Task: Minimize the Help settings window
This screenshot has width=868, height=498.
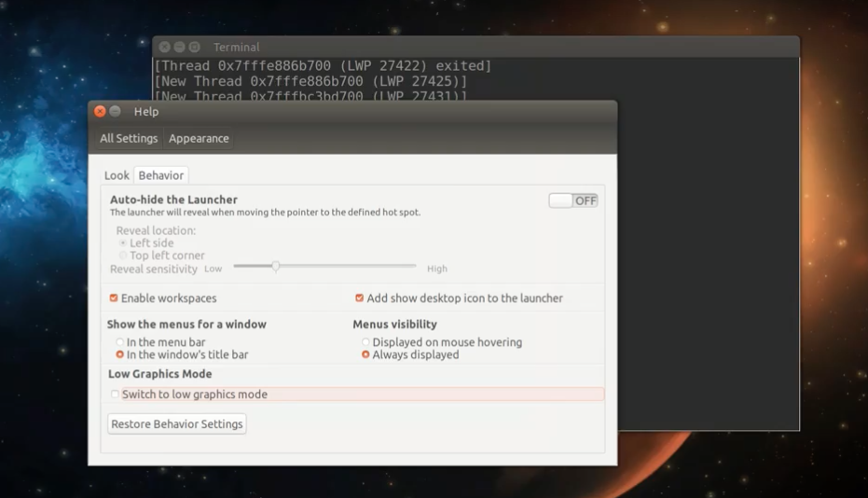Action: pyautogui.click(x=116, y=112)
